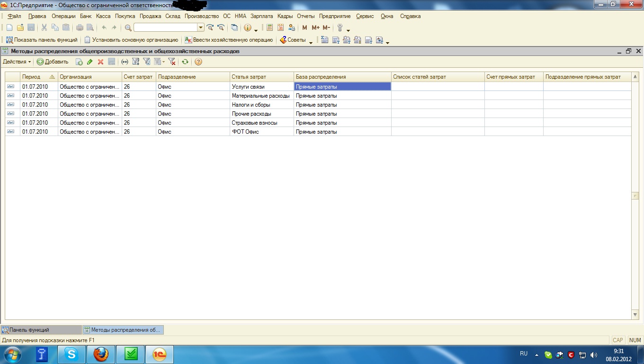Click the table scrollbar up arrow

click(635, 77)
